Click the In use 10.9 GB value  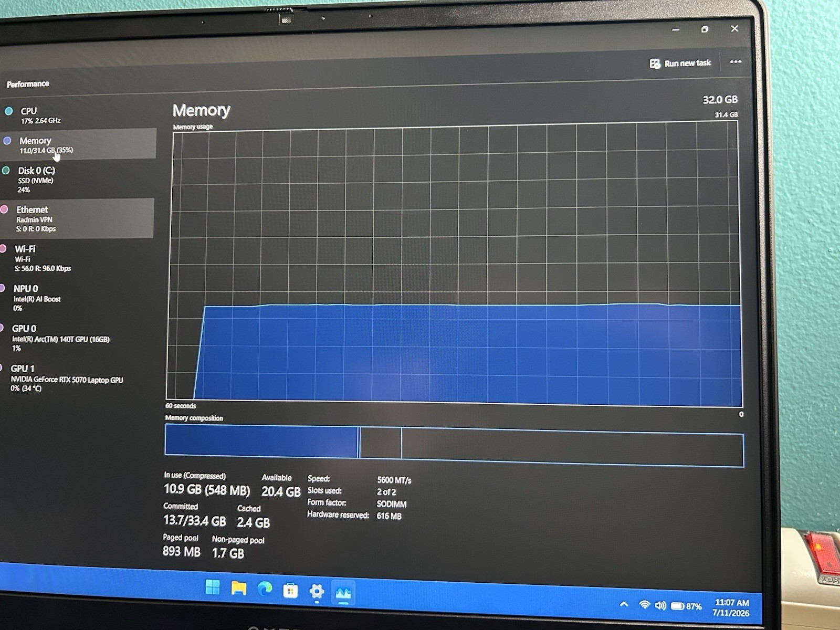[206, 490]
